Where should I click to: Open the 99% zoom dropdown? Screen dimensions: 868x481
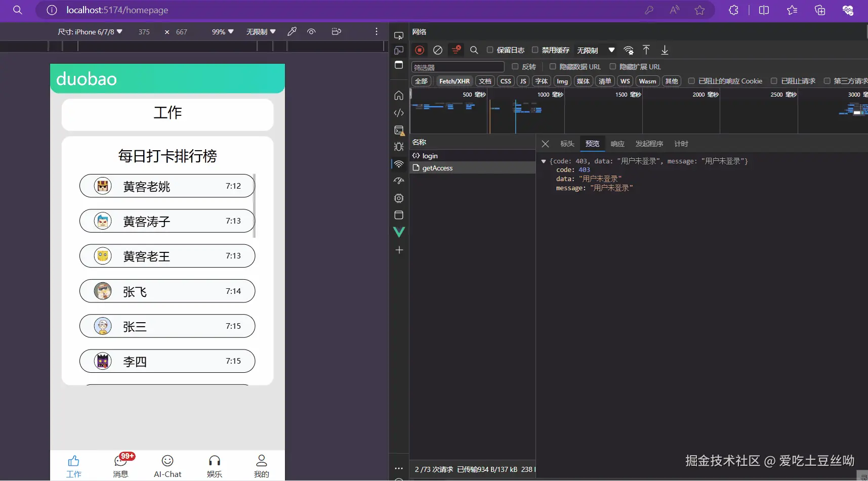tap(223, 32)
